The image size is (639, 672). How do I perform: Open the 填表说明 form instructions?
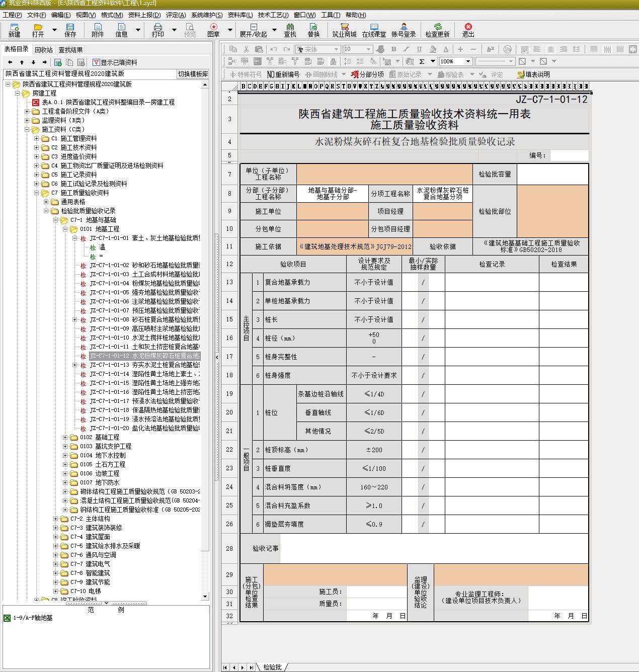click(533, 74)
